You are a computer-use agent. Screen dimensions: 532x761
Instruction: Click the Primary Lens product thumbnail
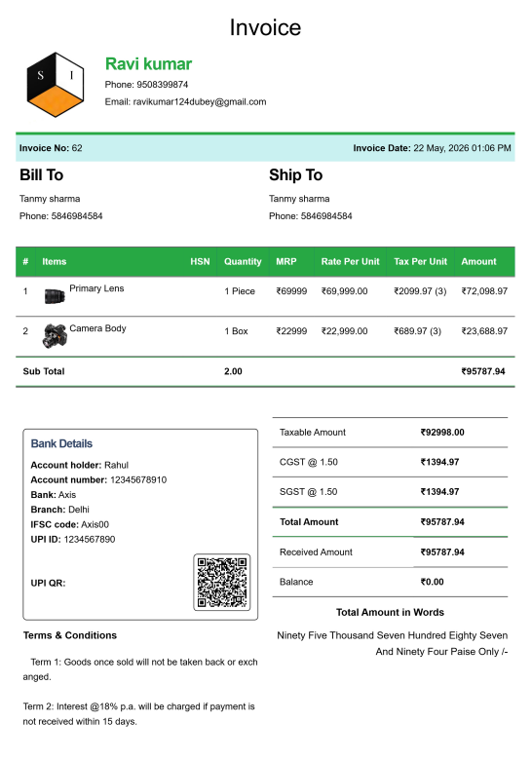tap(55, 295)
